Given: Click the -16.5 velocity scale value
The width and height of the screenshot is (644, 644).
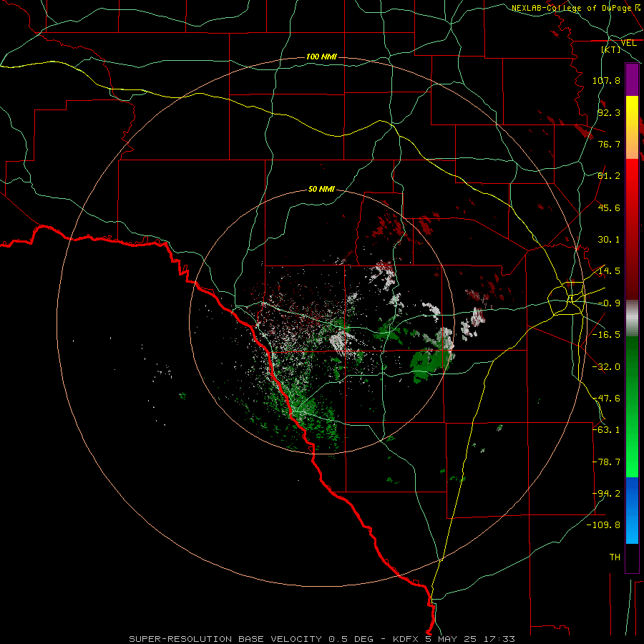Looking at the screenshot, I should point(606,335).
